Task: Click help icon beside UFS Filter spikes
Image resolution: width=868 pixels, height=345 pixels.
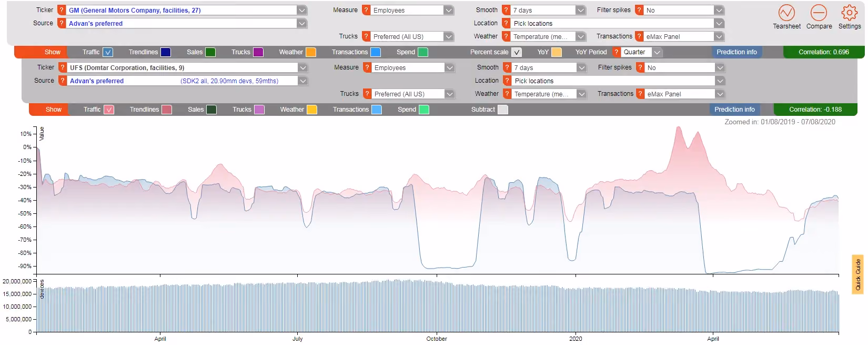Action: pos(640,67)
